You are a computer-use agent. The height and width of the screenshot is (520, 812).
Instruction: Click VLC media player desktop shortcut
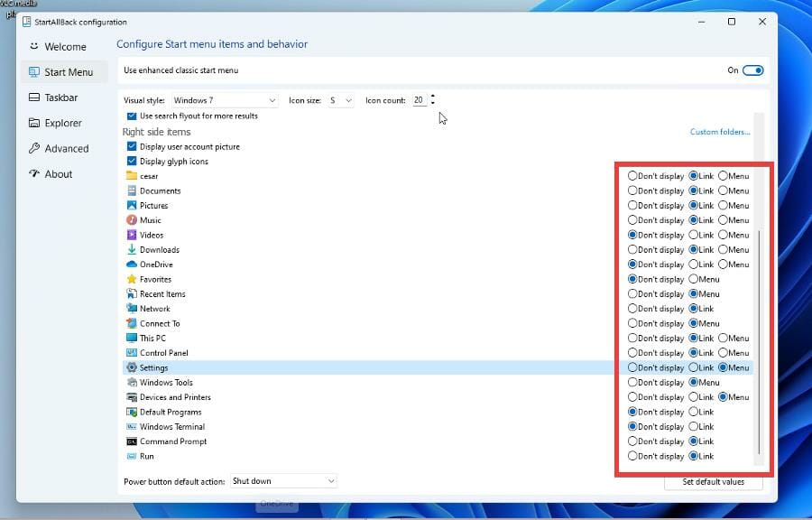tap(18, 7)
